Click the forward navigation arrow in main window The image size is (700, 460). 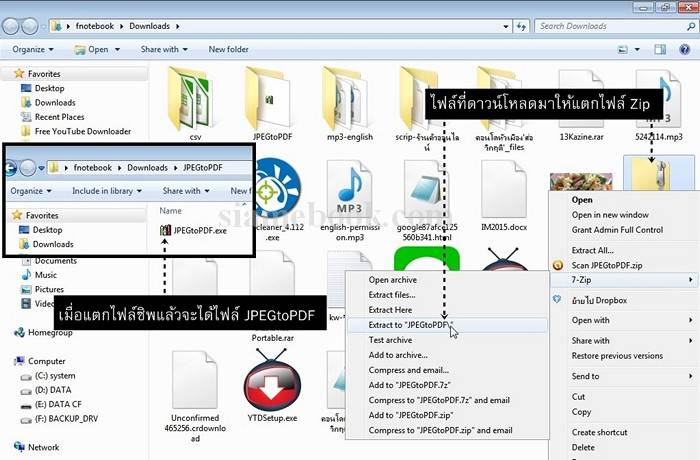point(30,26)
